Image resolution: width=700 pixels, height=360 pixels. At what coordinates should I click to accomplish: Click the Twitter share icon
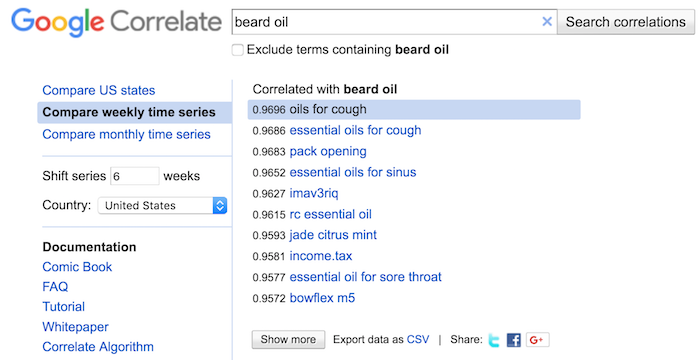[x=494, y=340]
